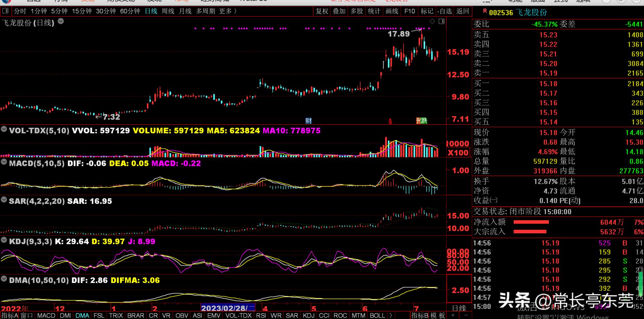The image size is (644, 319).
Task: Switch indicator to RSI tab
Action: pyautogui.click(x=261, y=315)
